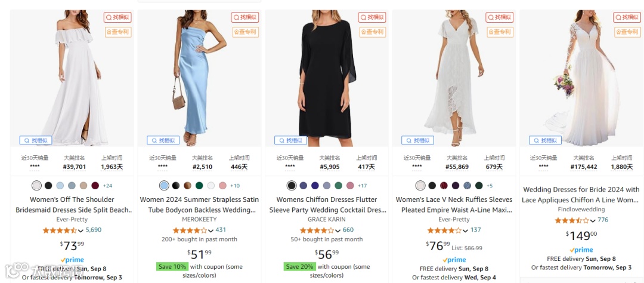Click top 找相似 button on black chiffon dress
644x283 pixels.
(x=372, y=18)
